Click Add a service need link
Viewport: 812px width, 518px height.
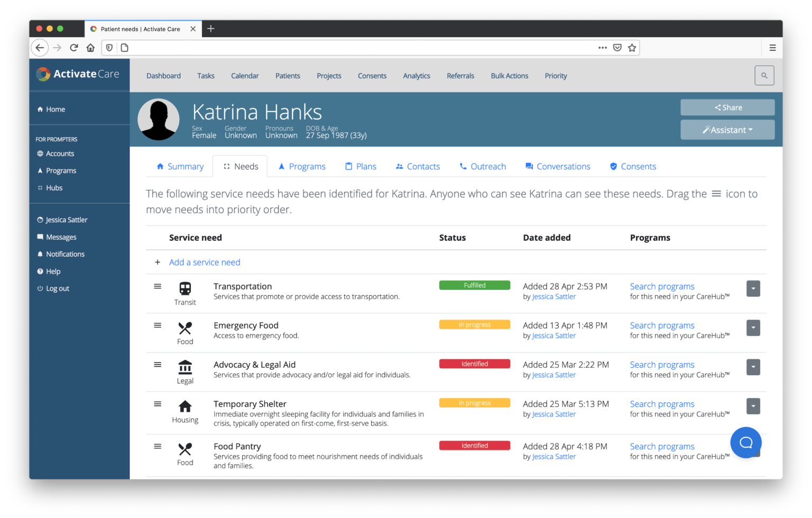205,262
